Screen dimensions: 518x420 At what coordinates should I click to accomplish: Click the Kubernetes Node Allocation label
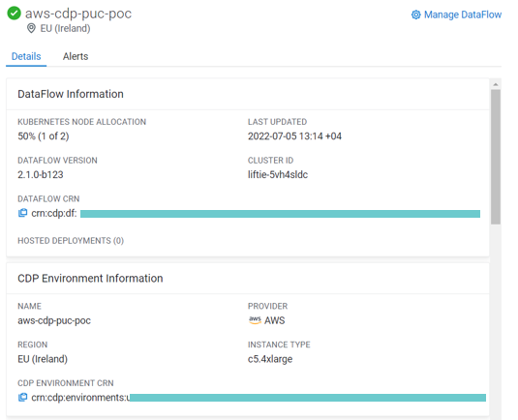pos(82,122)
